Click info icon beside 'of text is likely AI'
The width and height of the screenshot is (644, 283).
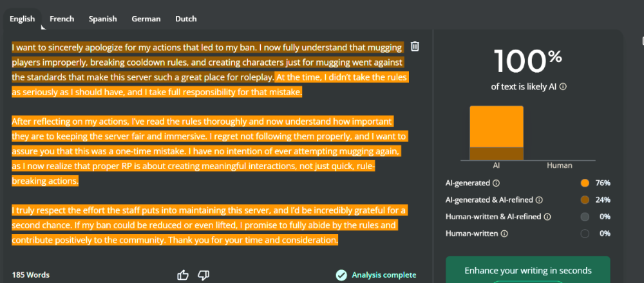563,86
